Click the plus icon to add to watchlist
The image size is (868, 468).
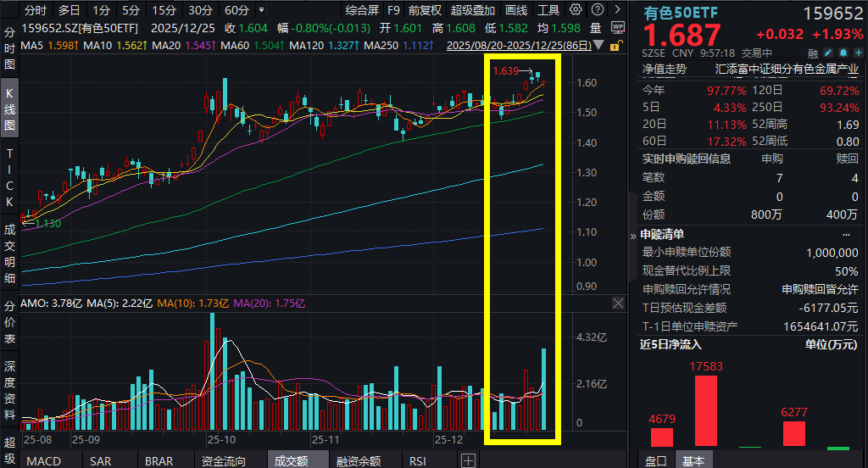click(x=858, y=52)
